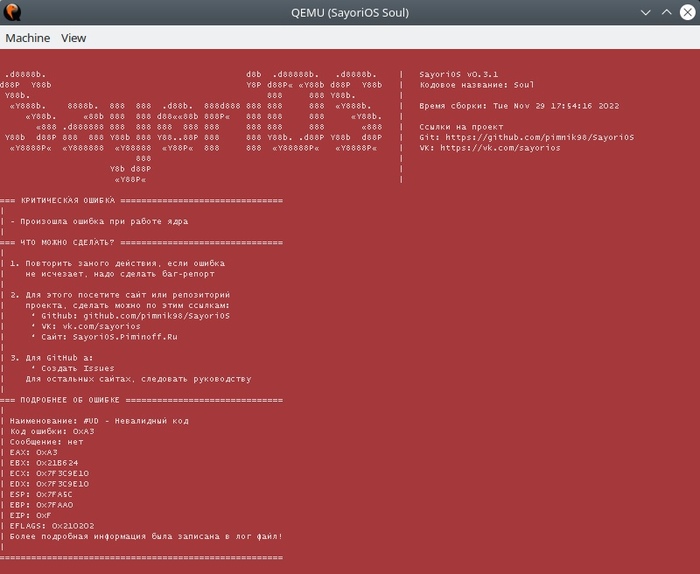Close the QEMU window with the X button
The image size is (700, 574).
(688, 12)
